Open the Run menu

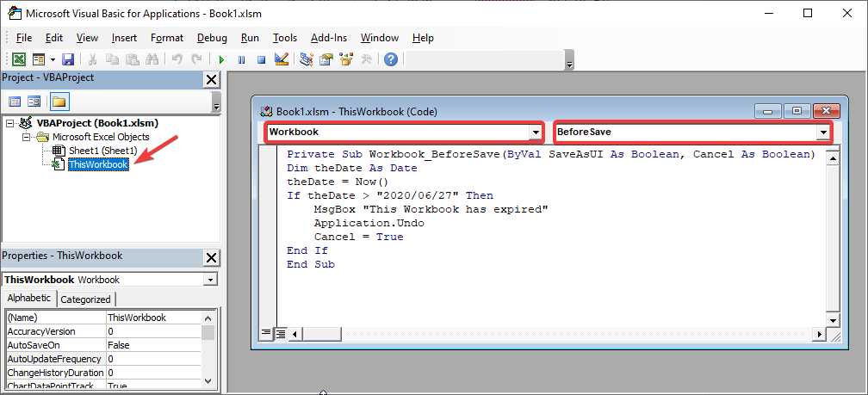[251, 38]
